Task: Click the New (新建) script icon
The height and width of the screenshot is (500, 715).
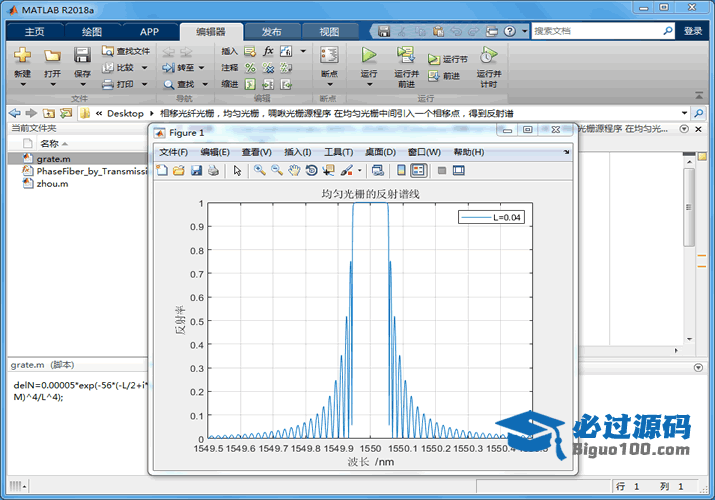Action: [x=22, y=55]
